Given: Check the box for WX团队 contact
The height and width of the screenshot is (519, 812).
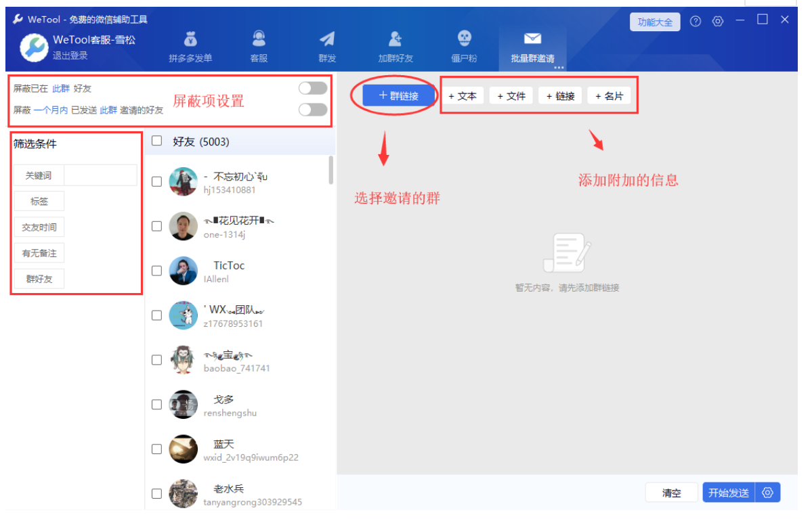Looking at the screenshot, I should tap(156, 315).
